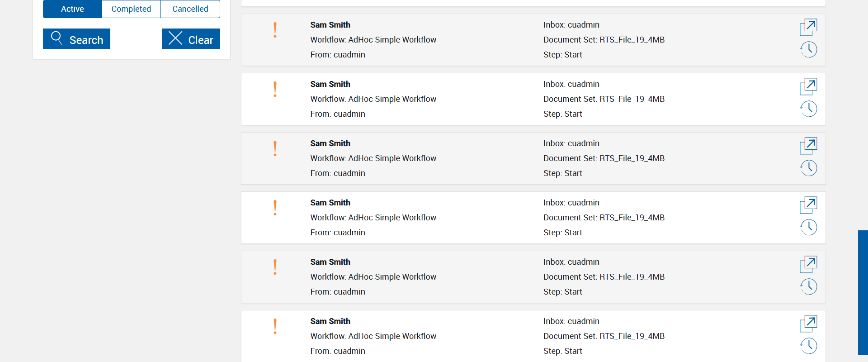Click the page scrollbar thumb on the right

(863, 292)
